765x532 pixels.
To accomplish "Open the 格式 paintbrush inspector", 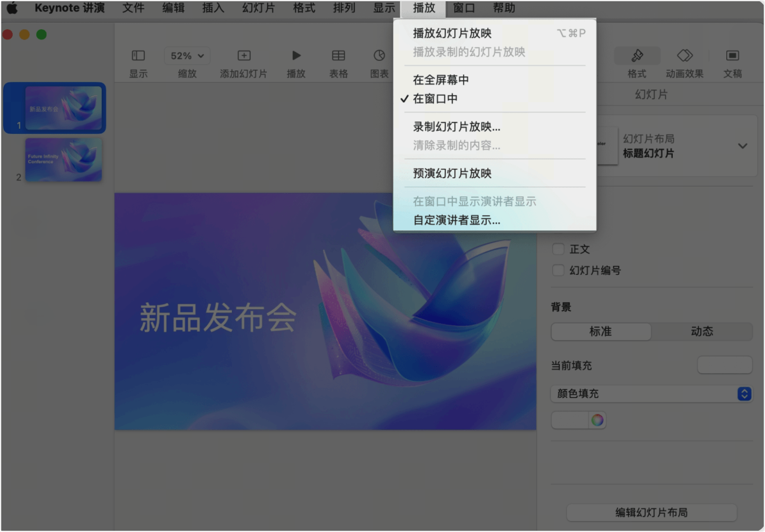I will click(637, 56).
